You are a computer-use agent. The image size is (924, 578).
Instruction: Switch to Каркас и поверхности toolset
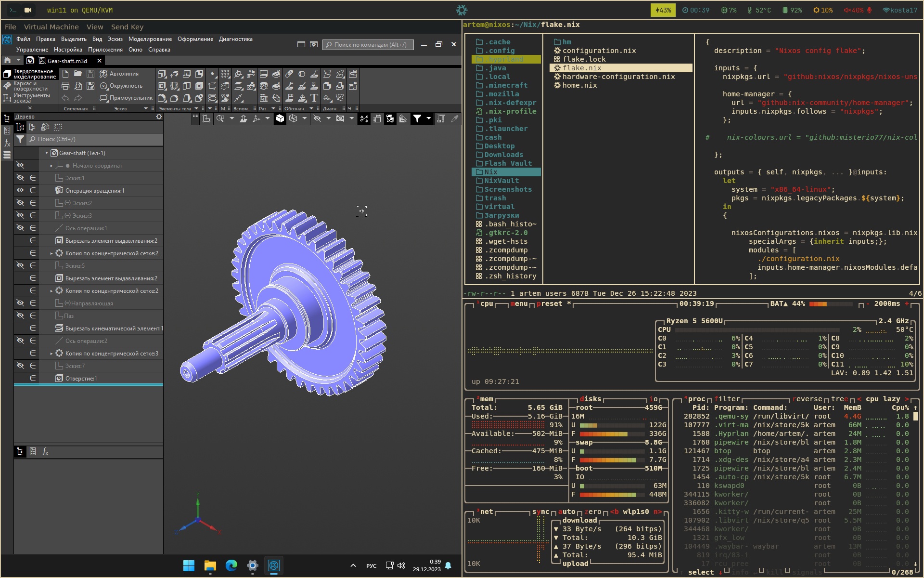click(x=30, y=86)
